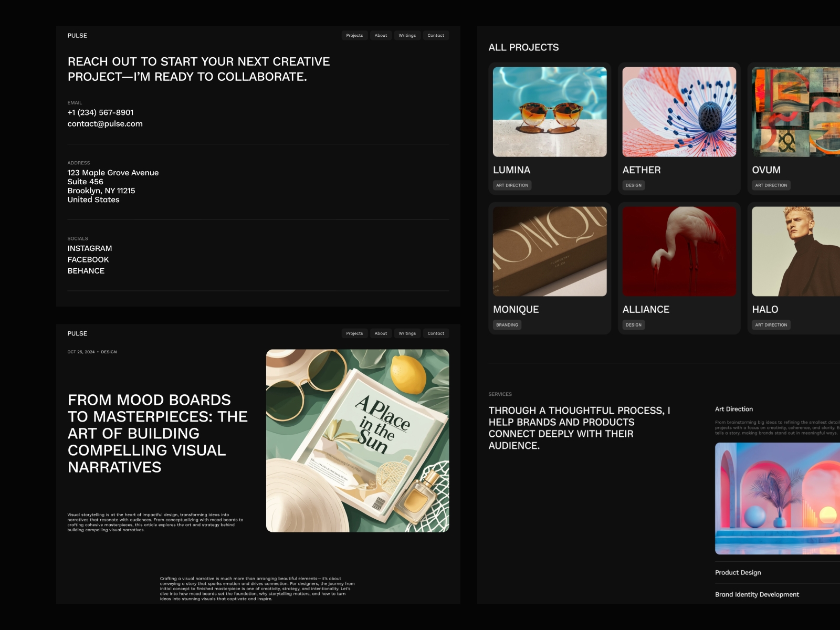The image size is (840, 630).
Task: Open the Writings section
Action: click(407, 35)
